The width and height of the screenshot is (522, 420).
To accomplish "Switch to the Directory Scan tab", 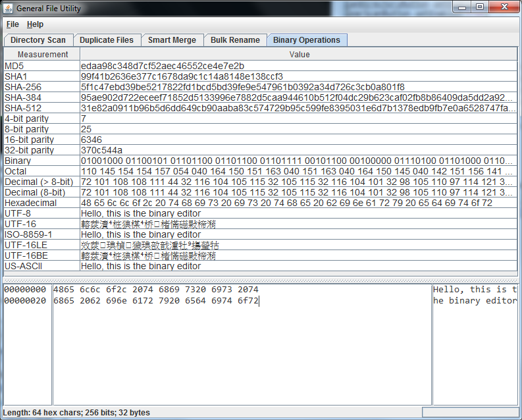I will pos(38,40).
